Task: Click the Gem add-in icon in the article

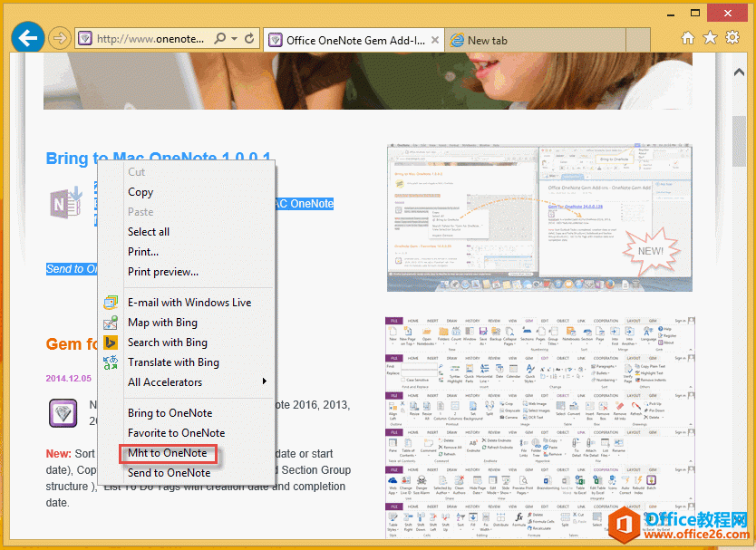Action: point(63,413)
